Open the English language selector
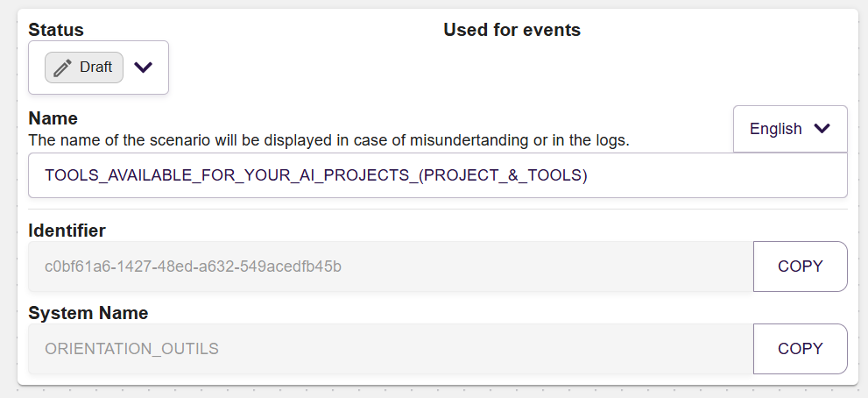 click(x=791, y=129)
